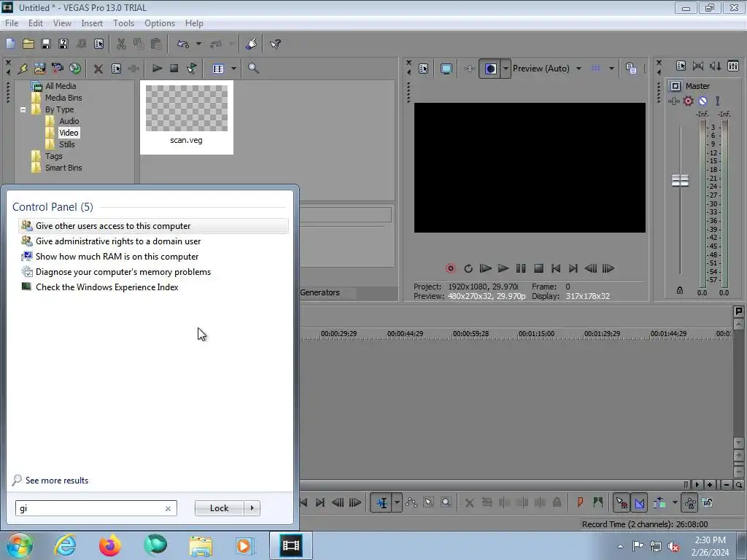747x560 pixels.
Task: Collapse the By Type tree node
Action: click(x=23, y=109)
